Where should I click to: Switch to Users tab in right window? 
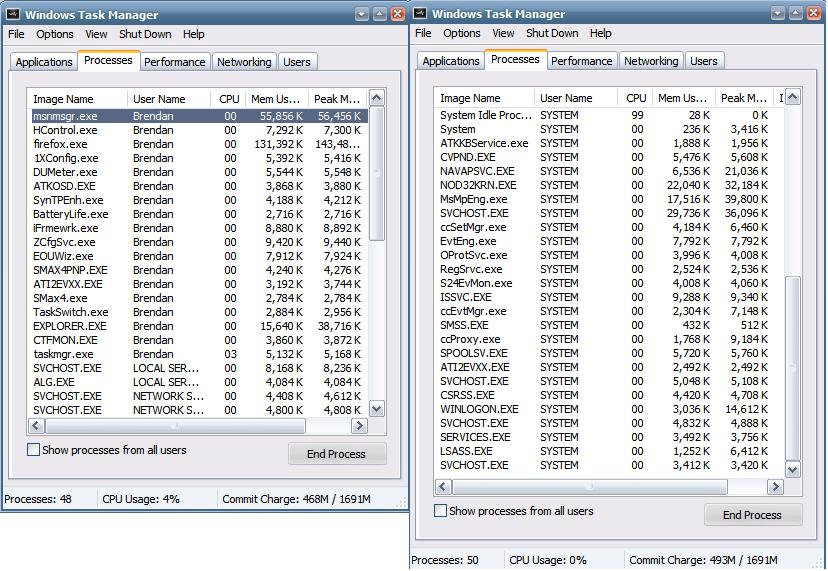[704, 61]
